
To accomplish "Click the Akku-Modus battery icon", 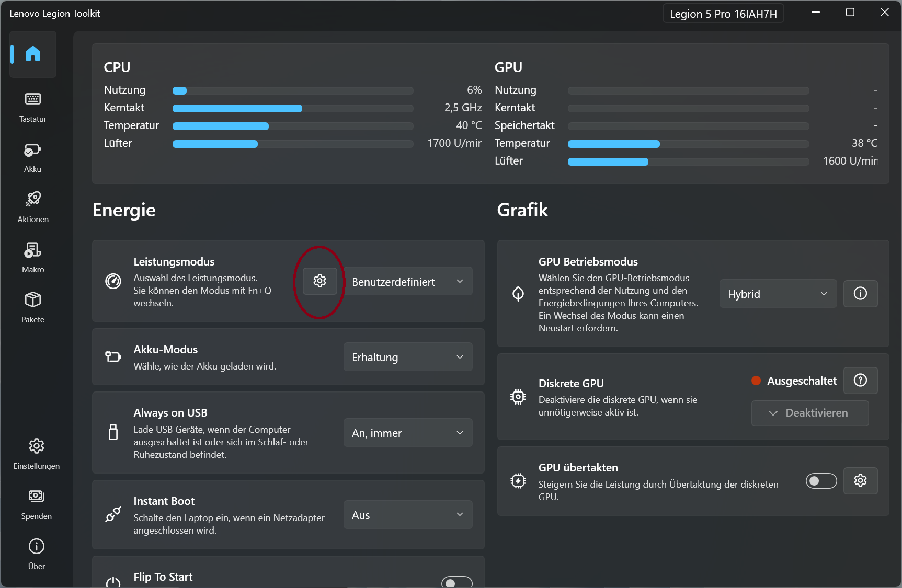I will tap(113, 357).
